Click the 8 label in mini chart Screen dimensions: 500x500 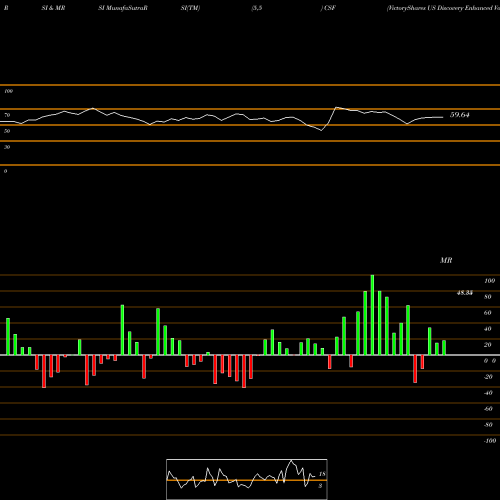click(320, 486)
